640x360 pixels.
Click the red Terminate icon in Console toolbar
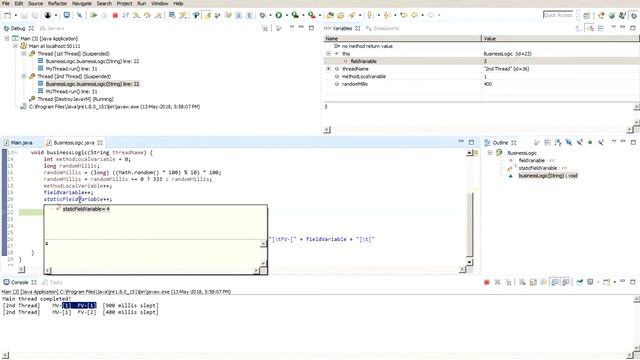487,282
